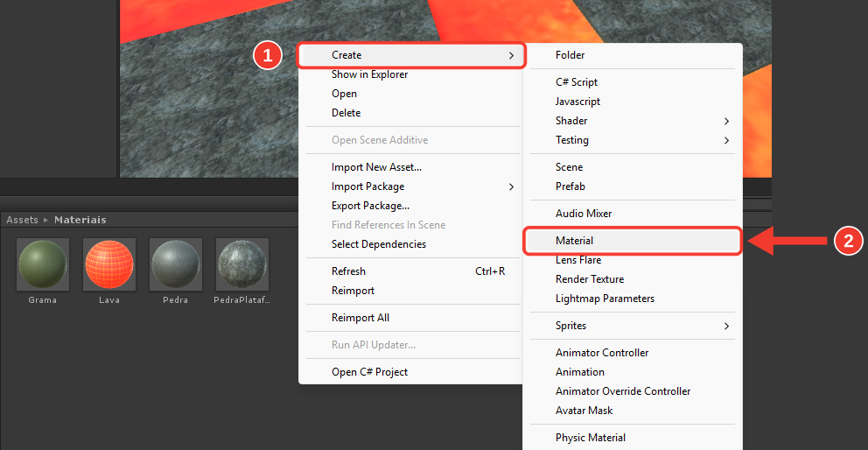Click the Import Package submenu arrow
This screenshot has height=450, width=868.
(511, 186)
